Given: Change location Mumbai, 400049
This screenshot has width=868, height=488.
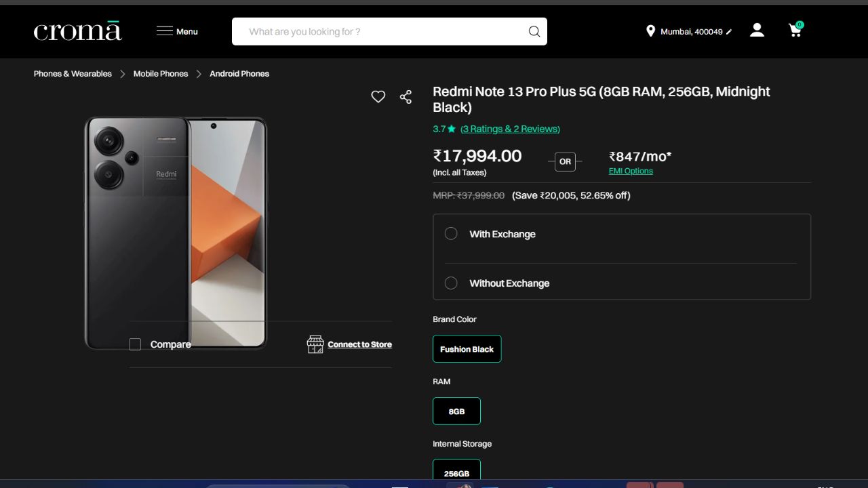Looking at the screenshot, I should [x=691, y=32].
